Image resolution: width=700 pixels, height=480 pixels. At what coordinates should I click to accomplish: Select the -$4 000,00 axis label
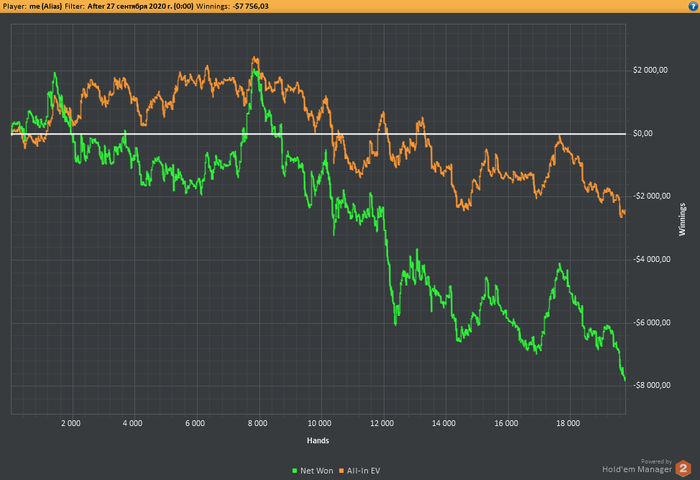click(x=651, y=259)
